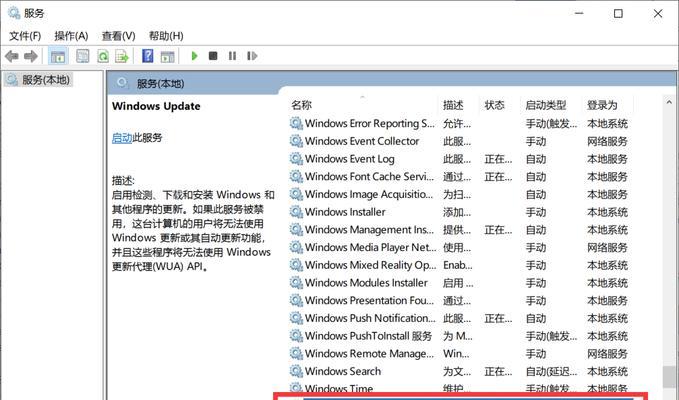Click gear icon of Windows Installer

pos(296,212)
